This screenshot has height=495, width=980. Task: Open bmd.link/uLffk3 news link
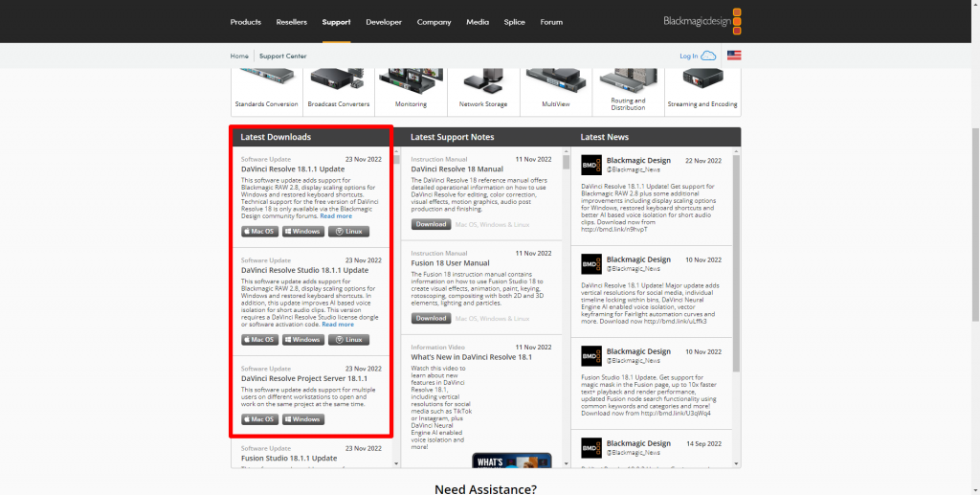click(x=676, y=322)
